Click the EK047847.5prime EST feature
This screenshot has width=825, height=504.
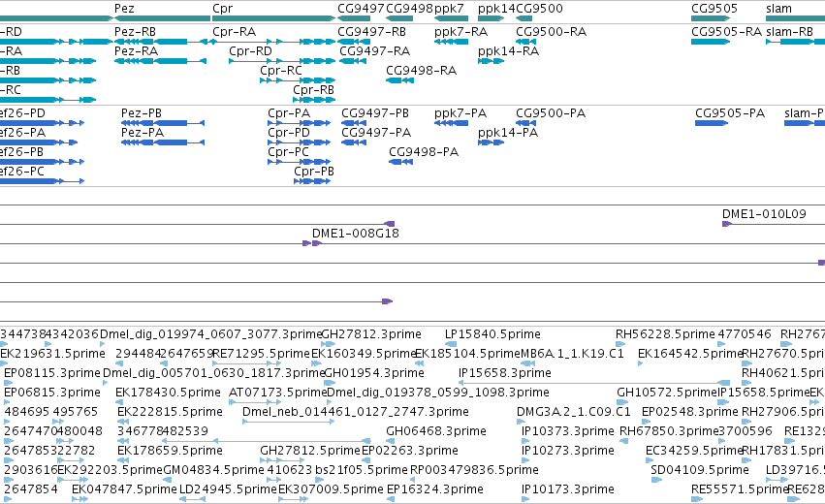pyautogui.click(x=79, y=499)
